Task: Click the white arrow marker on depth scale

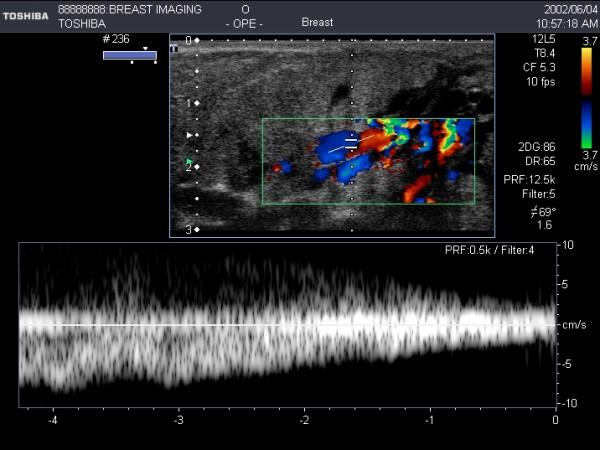Action: click(x=190, y=134)
